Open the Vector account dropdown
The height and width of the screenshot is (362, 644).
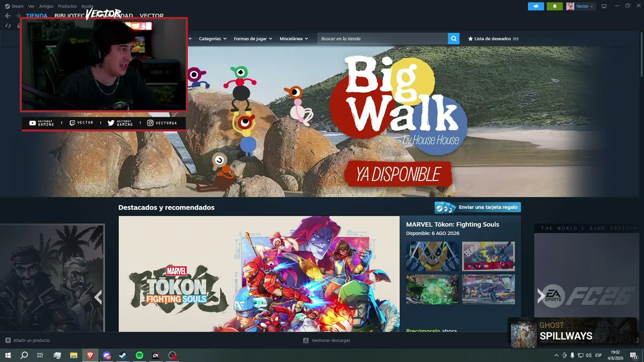(x=585, y=6)
